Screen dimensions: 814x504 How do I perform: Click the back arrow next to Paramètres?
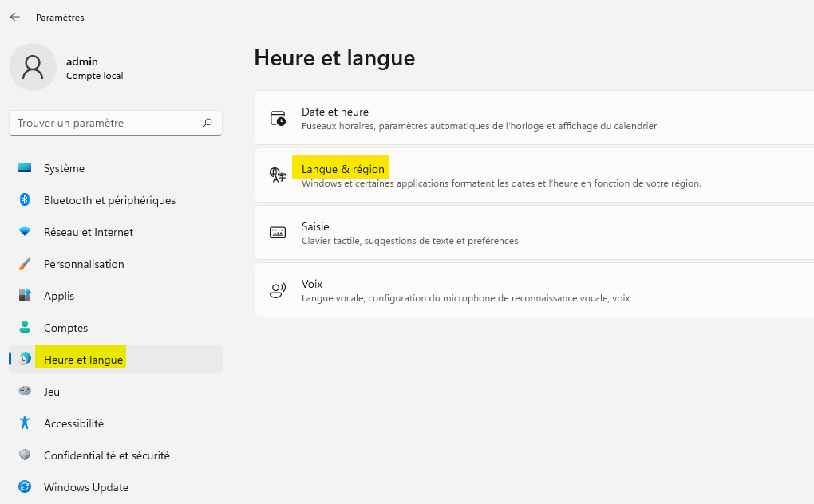click(x=15, y=17)
